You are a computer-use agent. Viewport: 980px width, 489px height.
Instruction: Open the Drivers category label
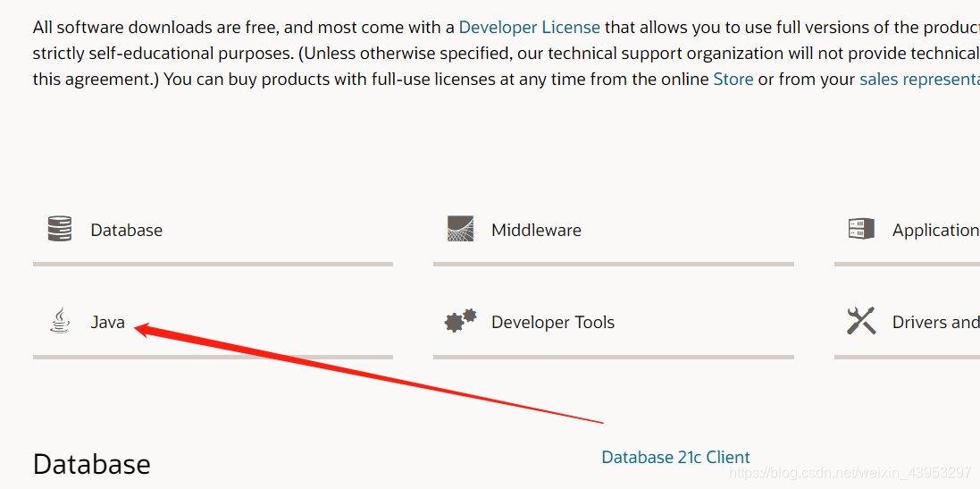[935, 322]
